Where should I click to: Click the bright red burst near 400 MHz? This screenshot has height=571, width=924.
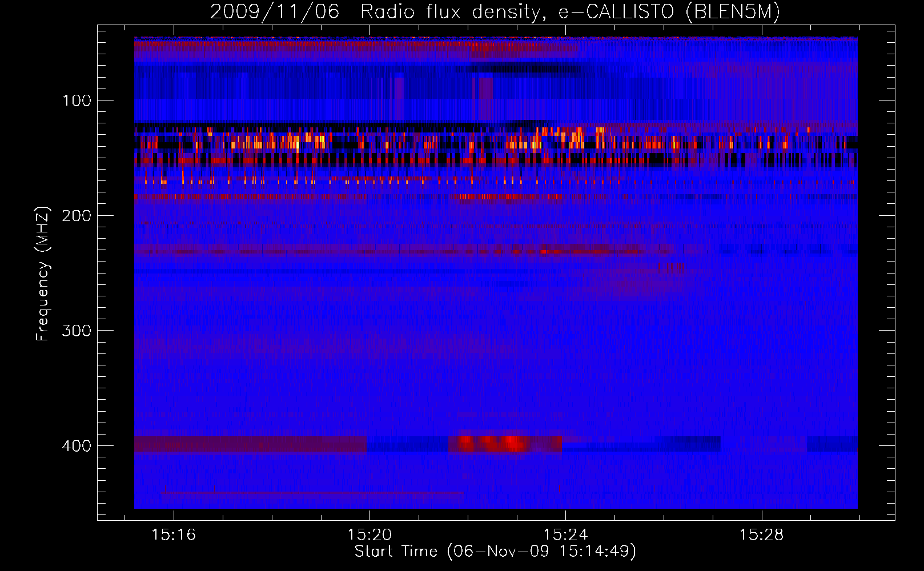coord(505,444)
